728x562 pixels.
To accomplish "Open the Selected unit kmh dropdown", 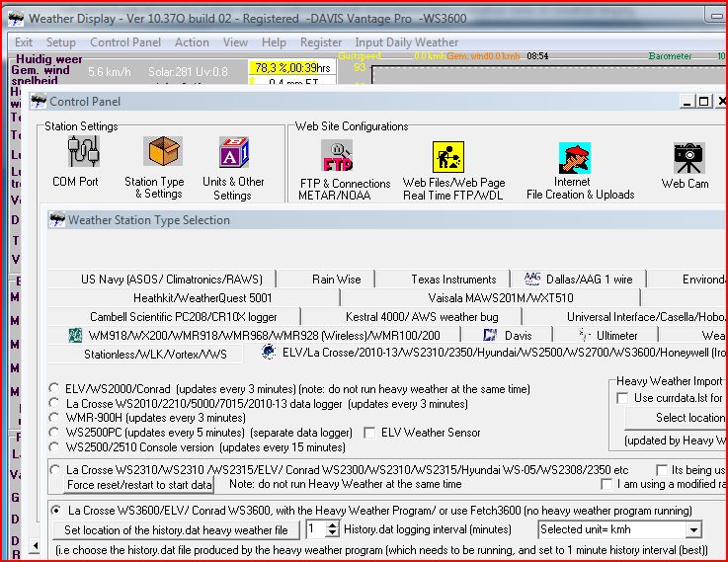I will (x=693, y=529).
